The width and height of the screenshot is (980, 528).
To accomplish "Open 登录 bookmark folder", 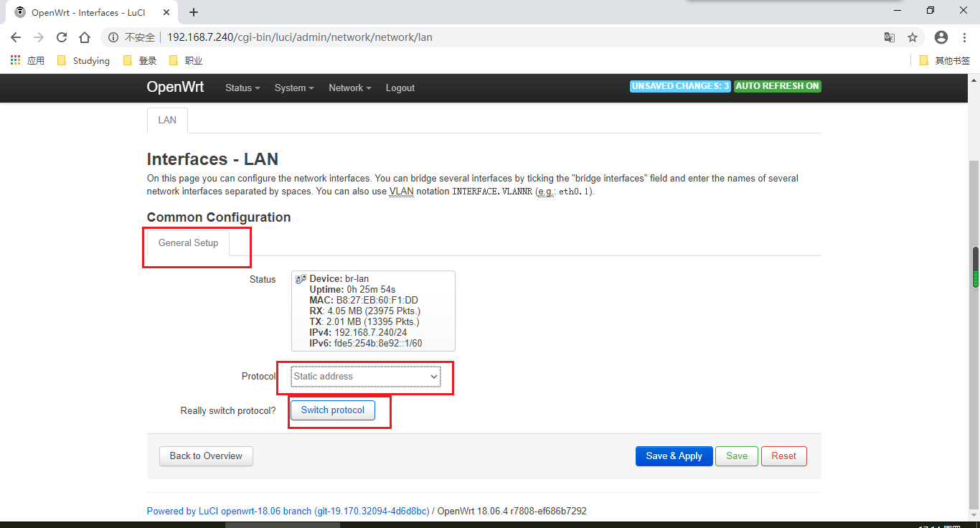I will point(140,60).
